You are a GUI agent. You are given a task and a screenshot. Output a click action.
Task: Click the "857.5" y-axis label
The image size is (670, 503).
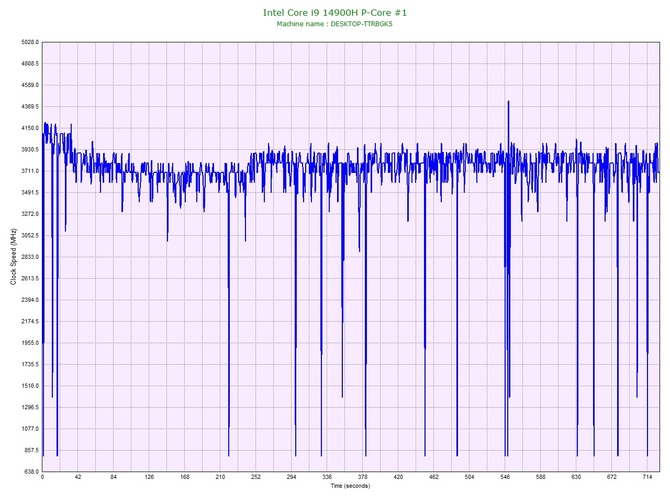(x=31, y=450)
